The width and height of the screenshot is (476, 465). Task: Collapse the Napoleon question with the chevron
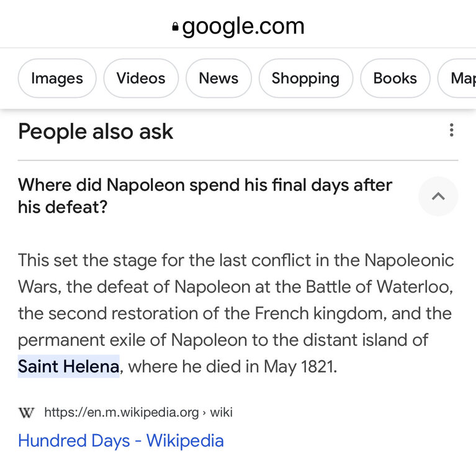(438, 197)
